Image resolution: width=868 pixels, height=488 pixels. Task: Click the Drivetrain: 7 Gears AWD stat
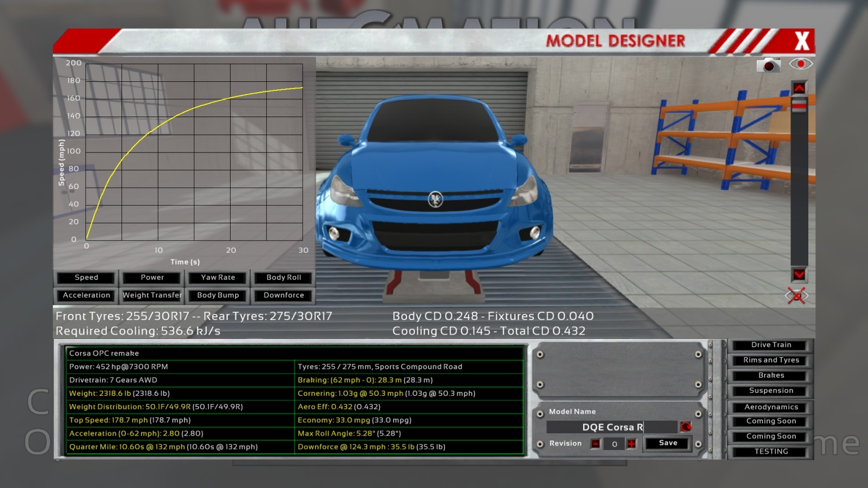tap(113, 380)
